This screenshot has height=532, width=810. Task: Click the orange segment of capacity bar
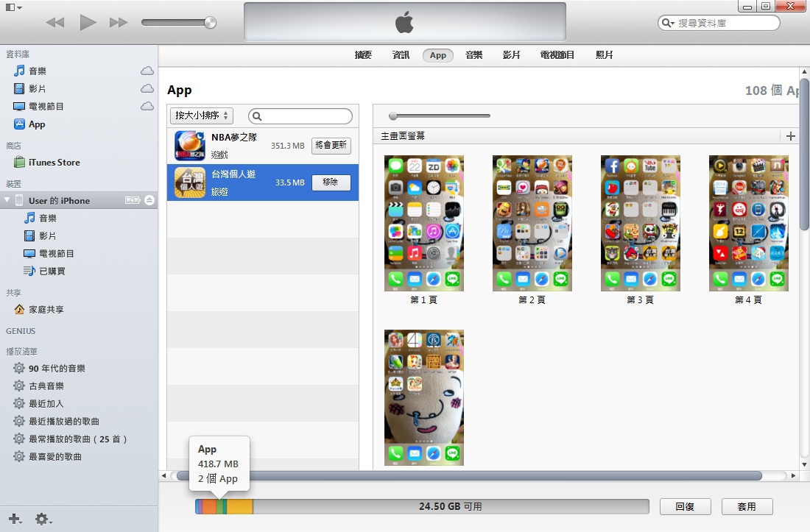click(208, 507)
